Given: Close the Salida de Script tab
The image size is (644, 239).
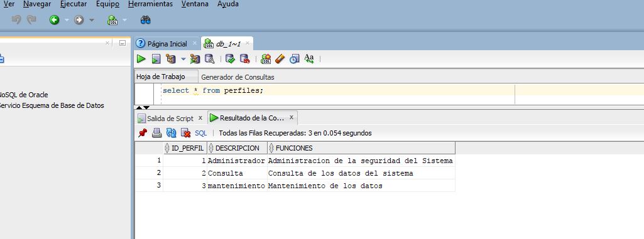Looking at the screenshot, I should (200, 118).
